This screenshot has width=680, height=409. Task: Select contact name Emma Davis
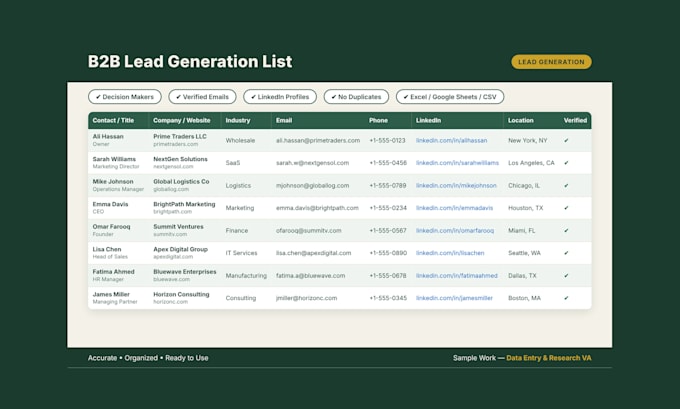(x=110, y=204)
